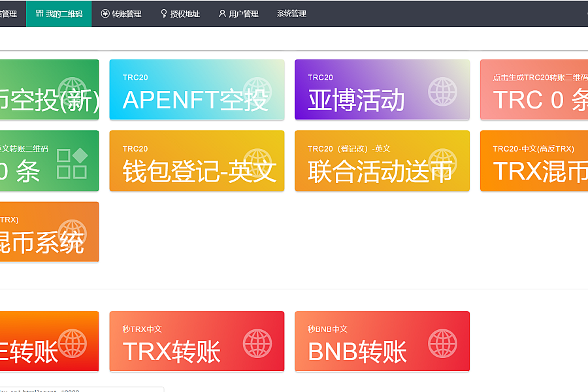Click the yen icon beside 转账管理
Image resolution: width=588 pixels, height=392 pixels.
(x=105, y=14)
